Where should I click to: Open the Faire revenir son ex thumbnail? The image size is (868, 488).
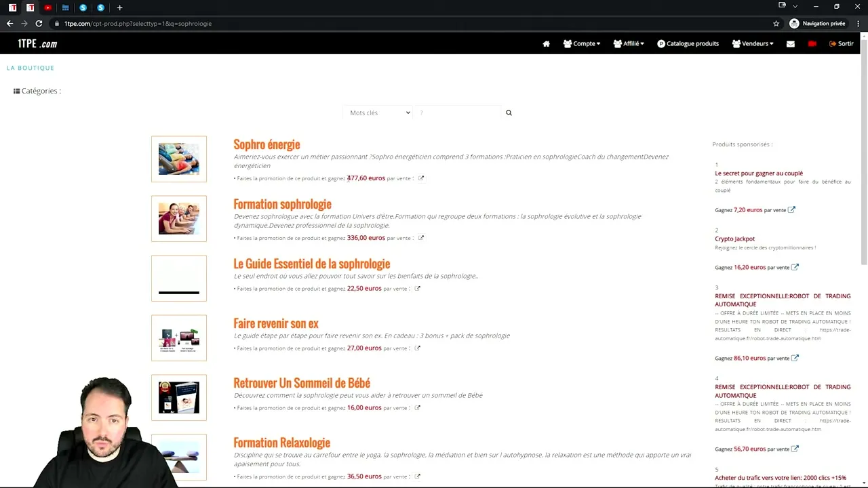pos(178,337)
